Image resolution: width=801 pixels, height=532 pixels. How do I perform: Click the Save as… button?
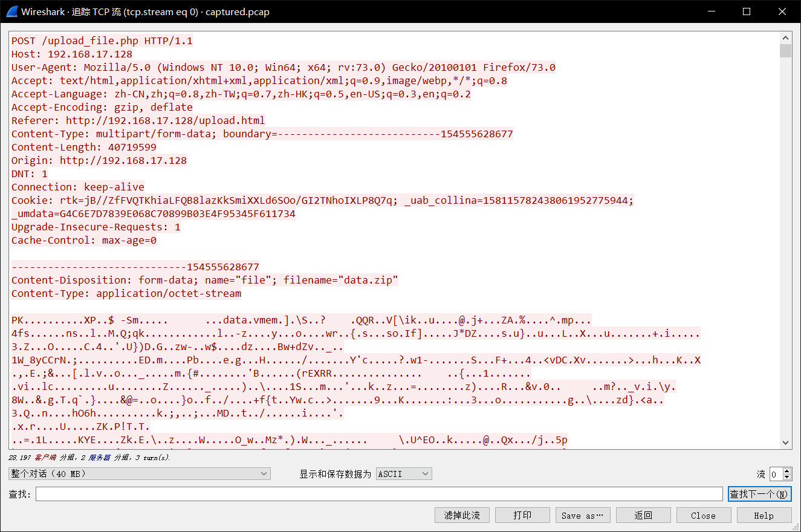583,515
